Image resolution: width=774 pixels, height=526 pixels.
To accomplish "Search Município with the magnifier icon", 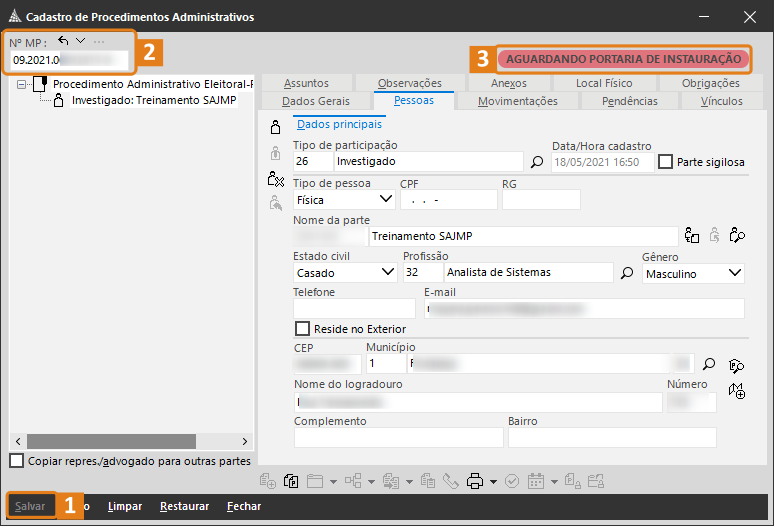I will click(709, 364).
